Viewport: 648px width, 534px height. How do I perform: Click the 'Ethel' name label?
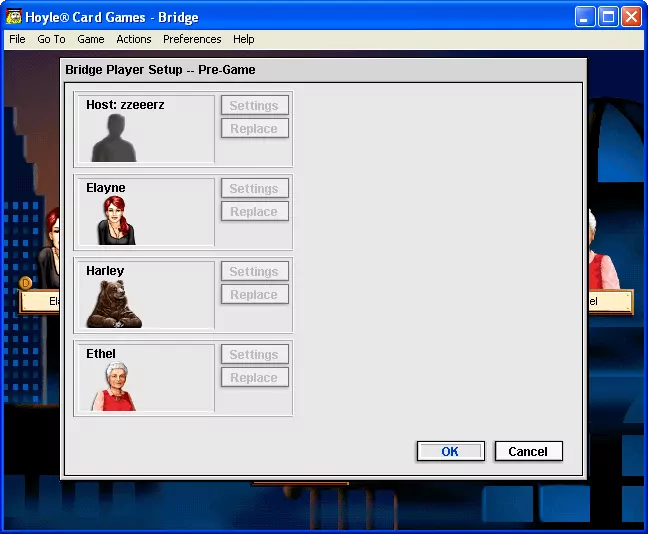101,354
